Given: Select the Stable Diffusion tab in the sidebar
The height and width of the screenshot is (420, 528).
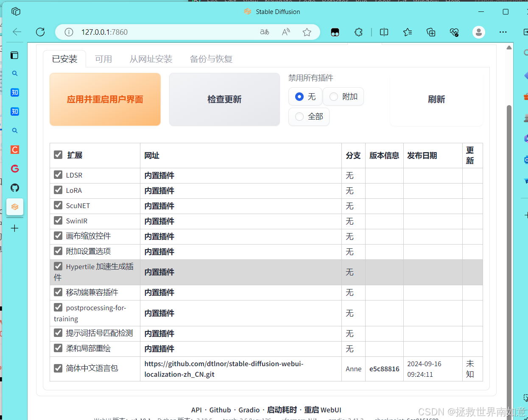Looking at the screenshot, I should pyautogui.click(x=15, y=207).
